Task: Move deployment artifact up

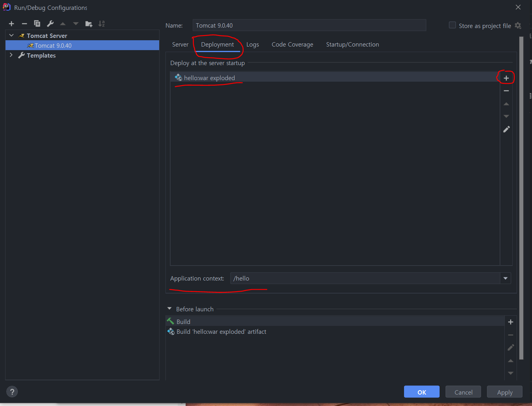Action: [506, 104]
